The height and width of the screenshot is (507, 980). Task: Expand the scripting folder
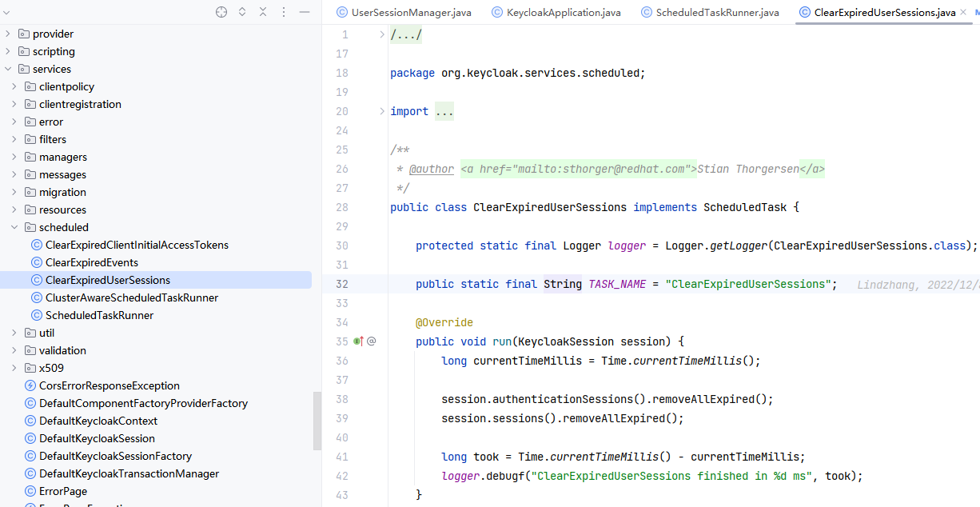pyautogui.click(x=8, y=51)
